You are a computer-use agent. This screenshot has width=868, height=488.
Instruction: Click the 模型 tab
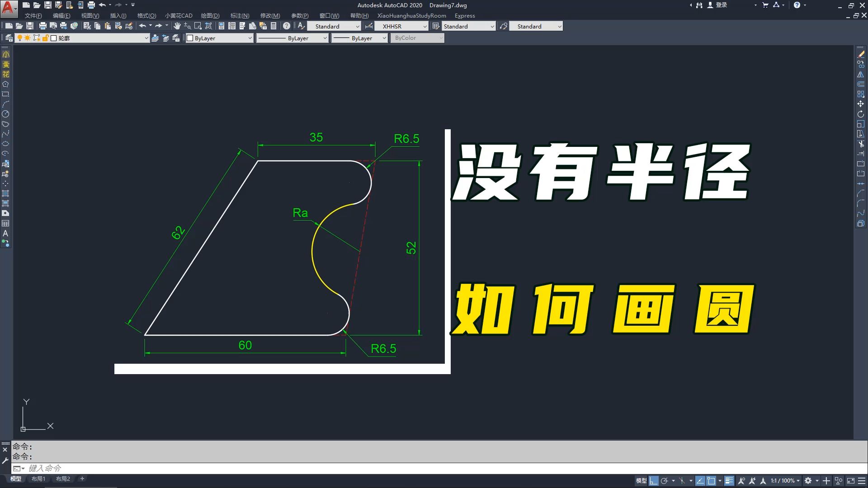pyautogui.click(x=15, y=479)
